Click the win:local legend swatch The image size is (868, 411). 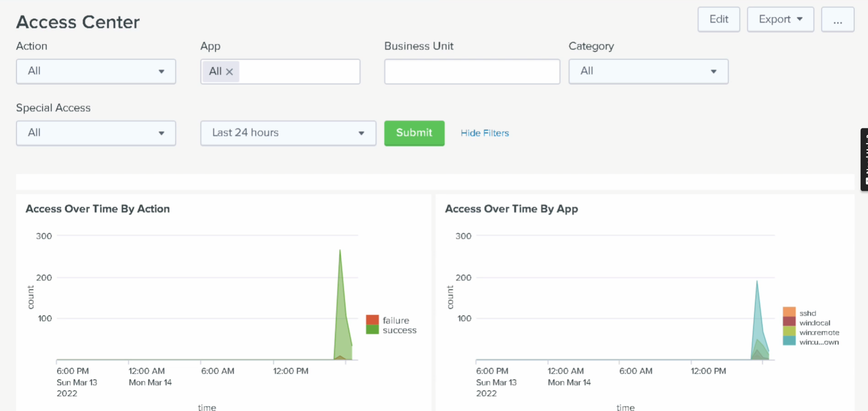pyautogui.click(x=789, y=322)
